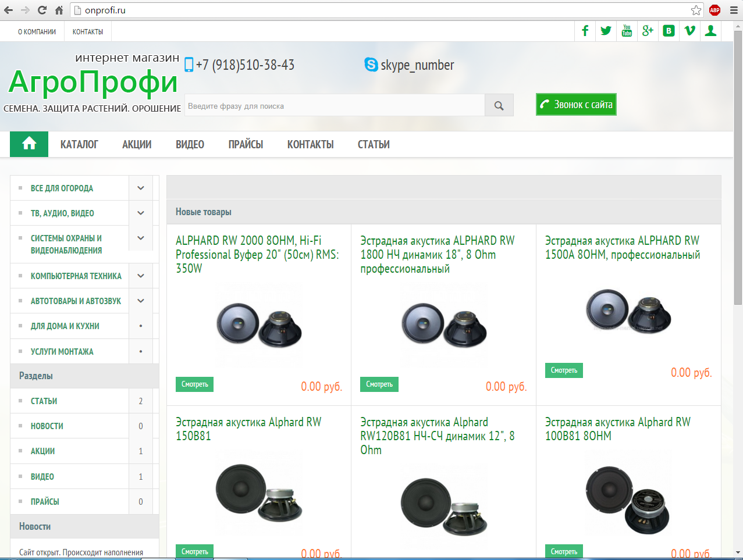Viewport: 743px width, 560px height.
Task: Open product Alphard RW 150B81 title
Action: (x=248, y=429)
